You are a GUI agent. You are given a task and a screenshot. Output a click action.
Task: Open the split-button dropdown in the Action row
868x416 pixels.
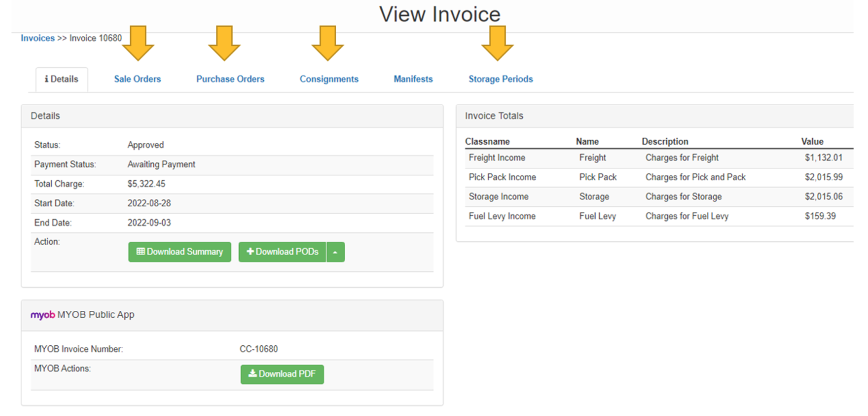[x=336, y=252]
